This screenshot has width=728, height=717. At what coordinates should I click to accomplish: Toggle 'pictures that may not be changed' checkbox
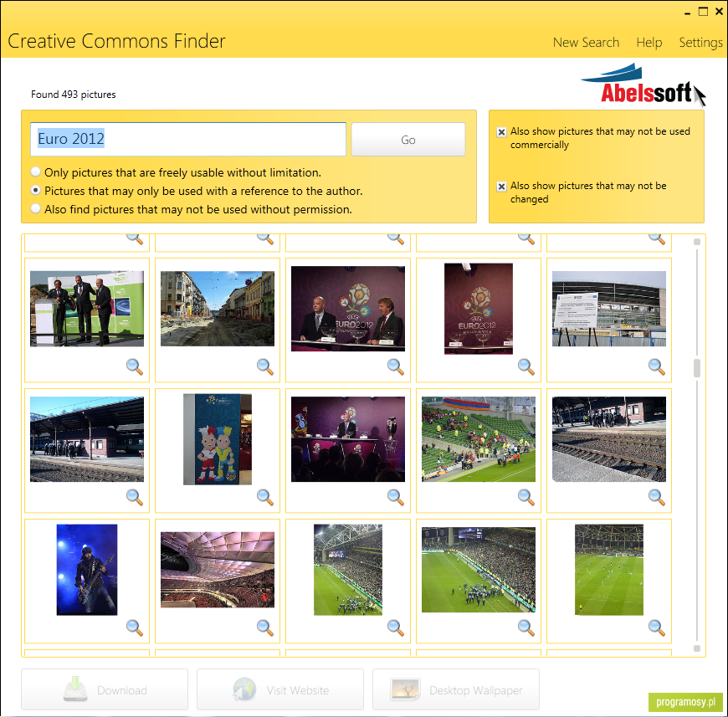[501, 186]
